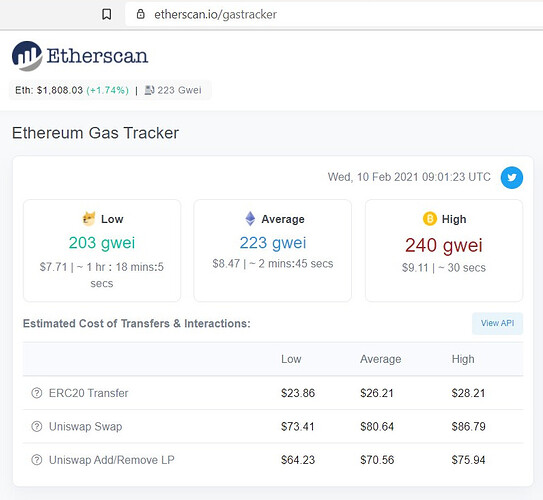Click the gas pump icon beside 223 Gwei
543x500 pixels.
[x=149, y=90]
